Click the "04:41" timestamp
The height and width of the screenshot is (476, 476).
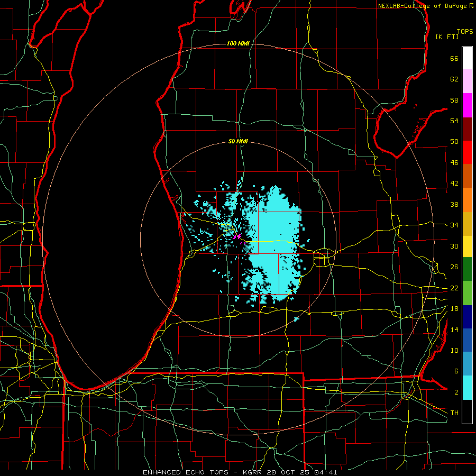(x=326, y=472)
